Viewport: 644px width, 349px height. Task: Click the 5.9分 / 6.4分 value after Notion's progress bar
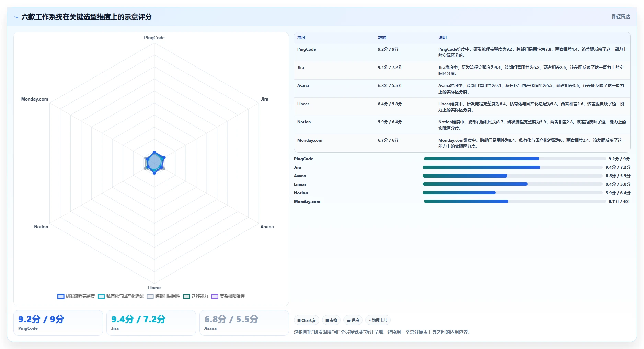click(618, 193)
